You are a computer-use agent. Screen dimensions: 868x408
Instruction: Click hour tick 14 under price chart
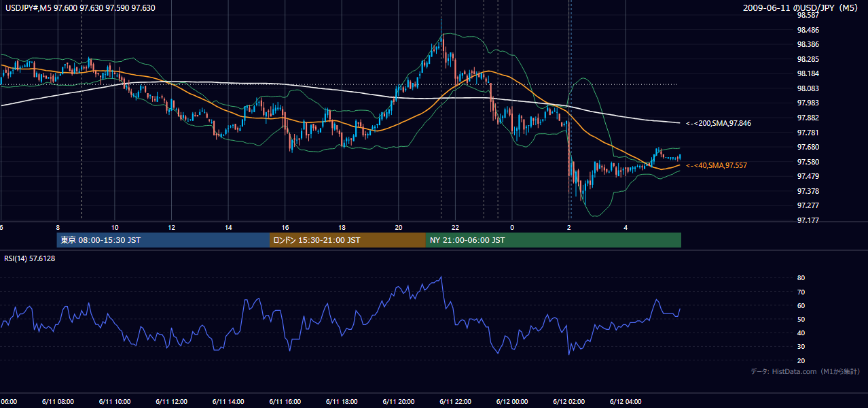point(228,227)
